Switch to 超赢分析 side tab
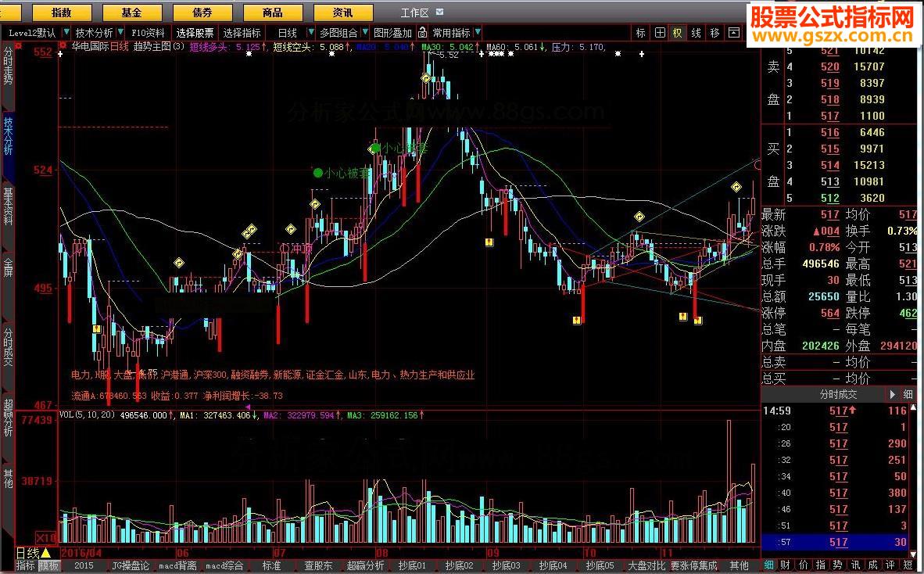 point(9,418)
